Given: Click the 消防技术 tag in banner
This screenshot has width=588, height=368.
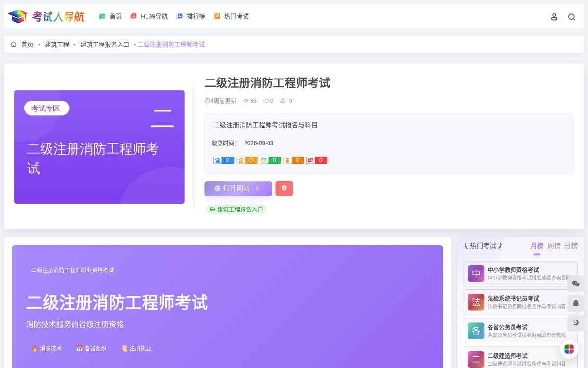Looking at the screenshot, I should pyautogui.click(x=47, y=348).
